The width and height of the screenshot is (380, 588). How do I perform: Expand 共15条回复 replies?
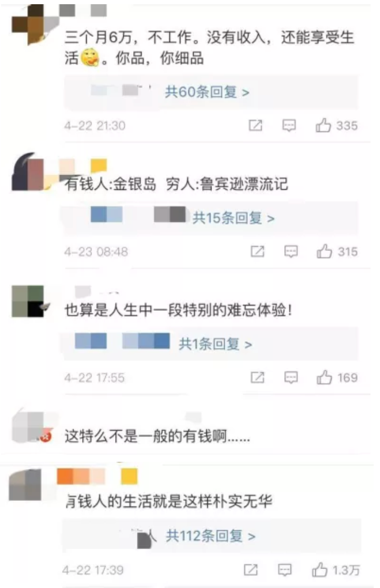pyautogui.click(x=233, y=218)
